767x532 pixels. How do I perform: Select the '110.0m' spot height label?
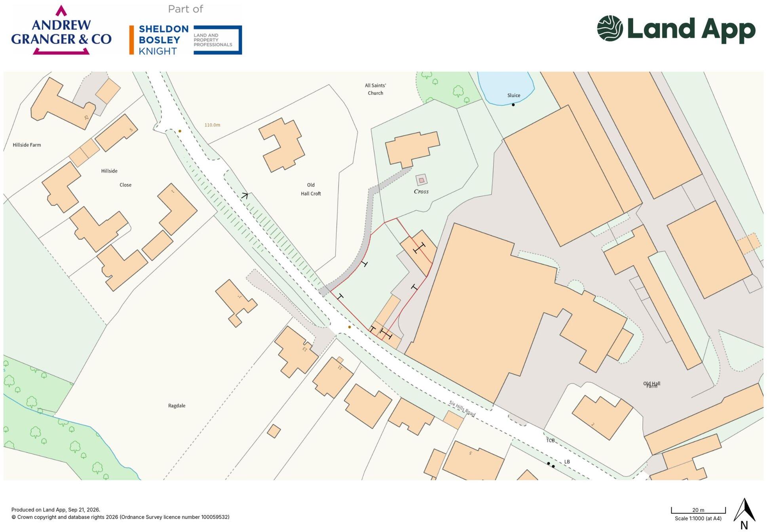(212, 125)
